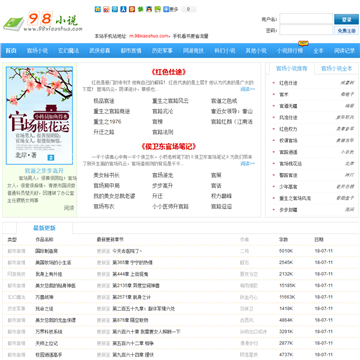Open 天师上位记 in the updates table
Viewport: 360px width, 360px height.
click(46, 343)
